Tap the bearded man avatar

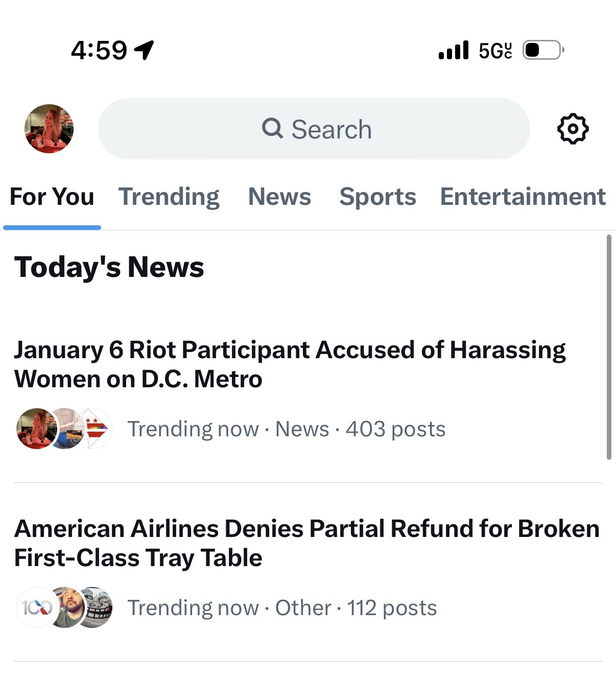tap(66, 607)
